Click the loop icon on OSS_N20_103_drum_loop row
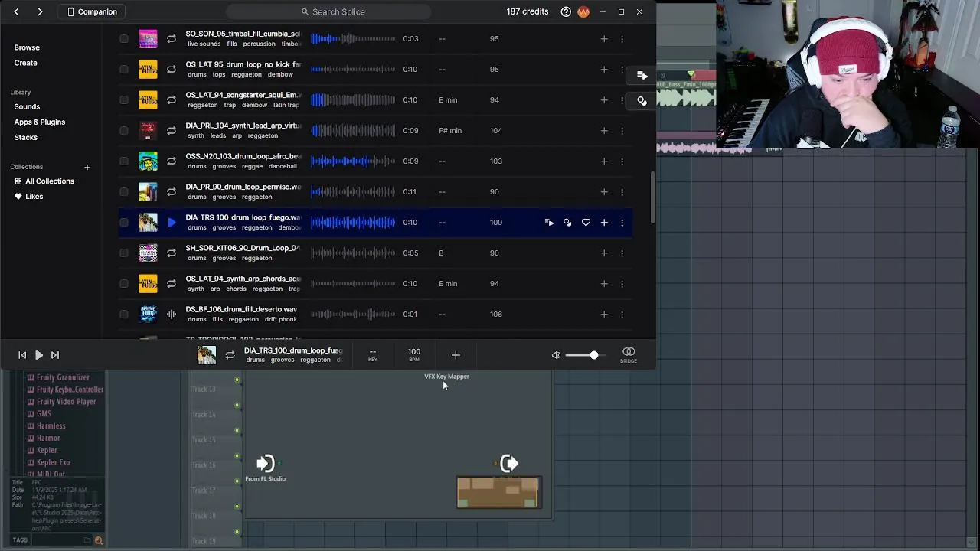Screen dimensions: 980x551 click(x=171, y=161)
